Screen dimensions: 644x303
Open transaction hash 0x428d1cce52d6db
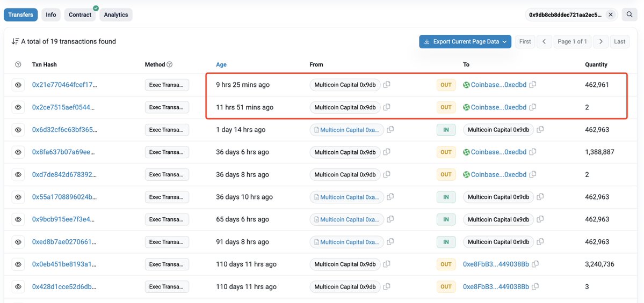point(64,286)
